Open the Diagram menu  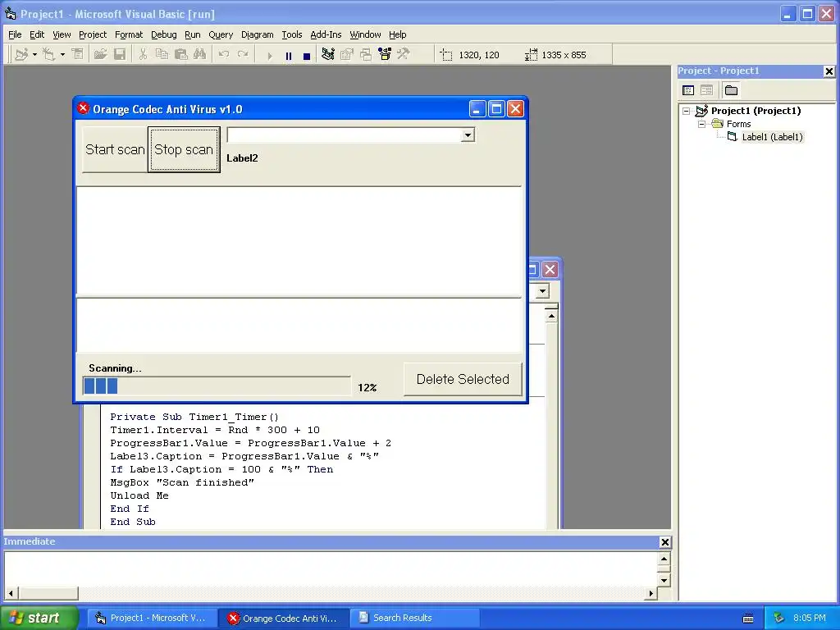[x=257, y=34]
